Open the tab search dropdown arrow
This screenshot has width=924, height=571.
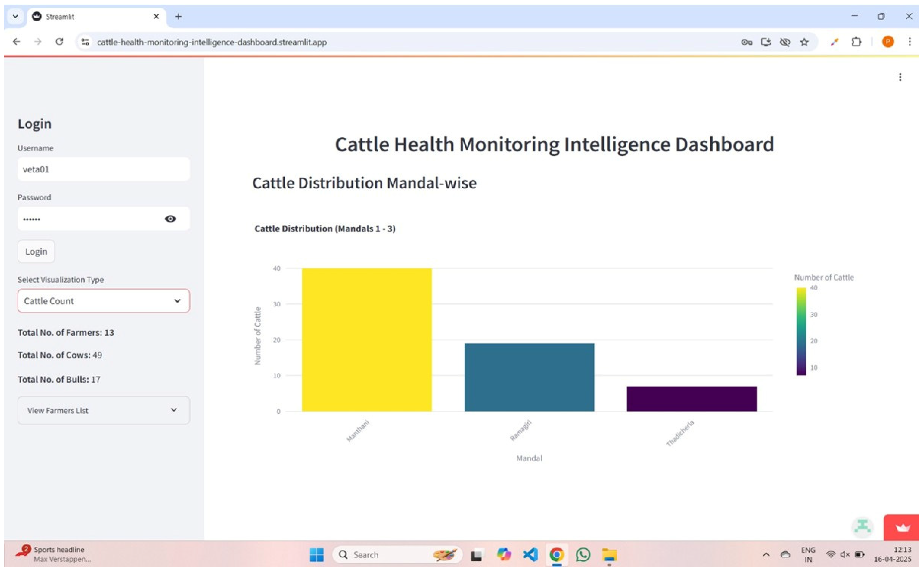click(x=15, y=16)
